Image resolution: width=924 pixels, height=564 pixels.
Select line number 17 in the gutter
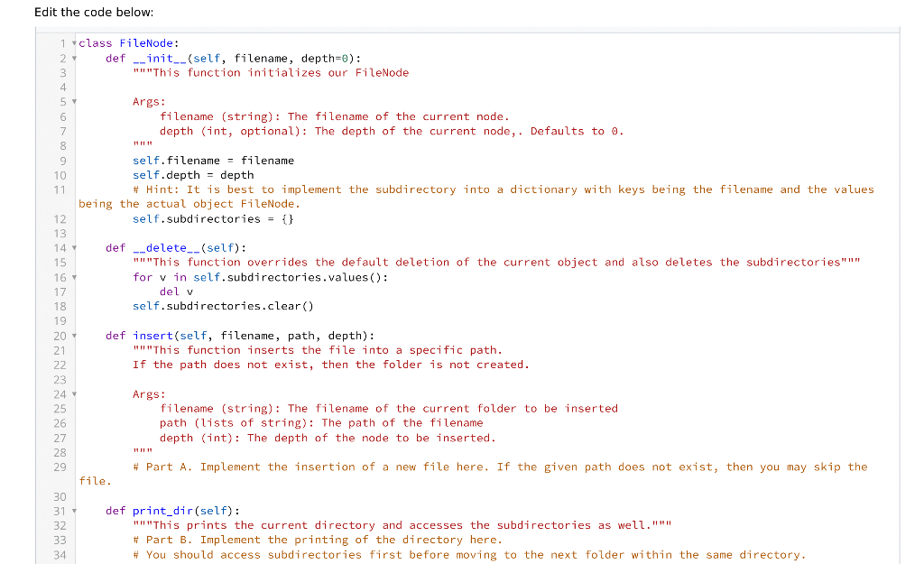point(60,291)
